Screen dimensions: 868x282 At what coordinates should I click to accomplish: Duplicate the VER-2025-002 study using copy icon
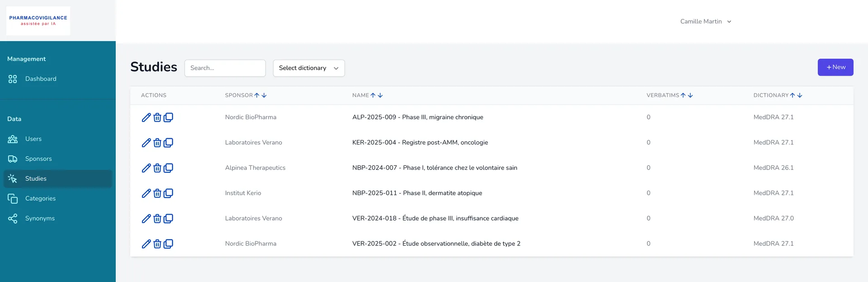tap(168, 244)
